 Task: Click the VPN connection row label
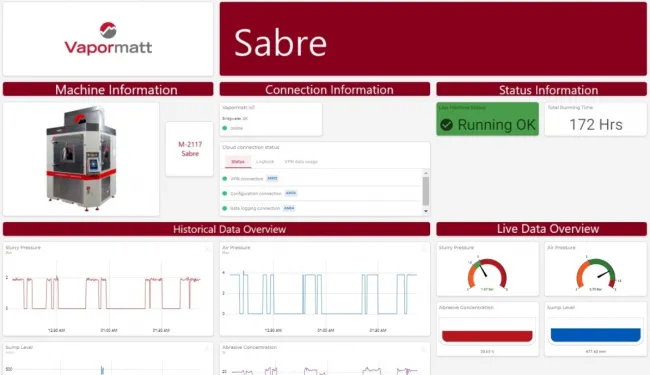click(247, 179)
